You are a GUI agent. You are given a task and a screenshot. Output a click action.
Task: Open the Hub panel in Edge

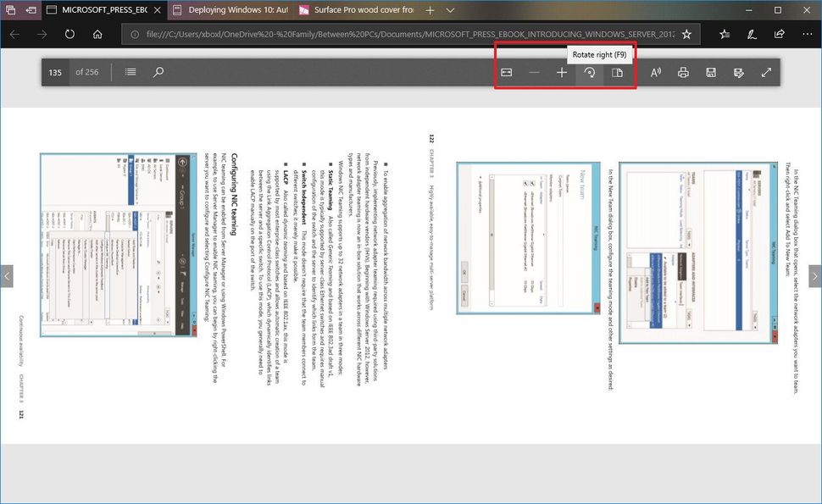(x=724, y=34)
